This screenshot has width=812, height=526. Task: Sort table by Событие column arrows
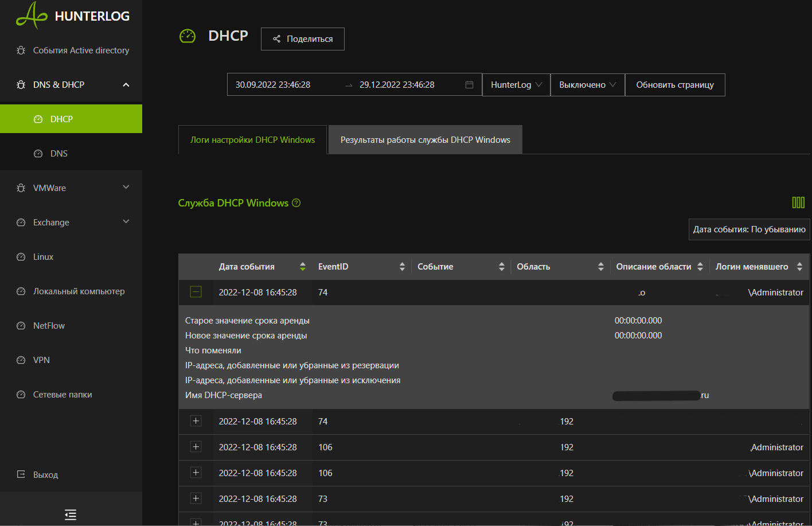tap(502, 267)
